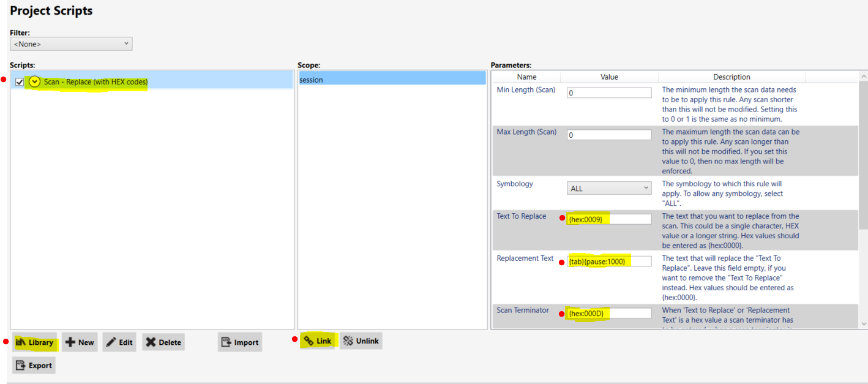Link script to a scope
Viewport: 868px width, 384px height.
(x=318, y=341)
